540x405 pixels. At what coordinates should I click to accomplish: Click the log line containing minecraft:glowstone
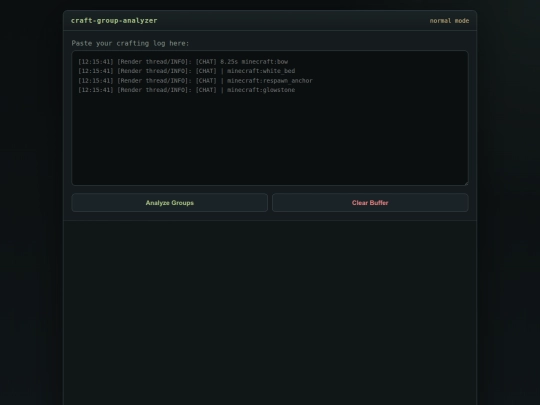[x=186, y=90]
